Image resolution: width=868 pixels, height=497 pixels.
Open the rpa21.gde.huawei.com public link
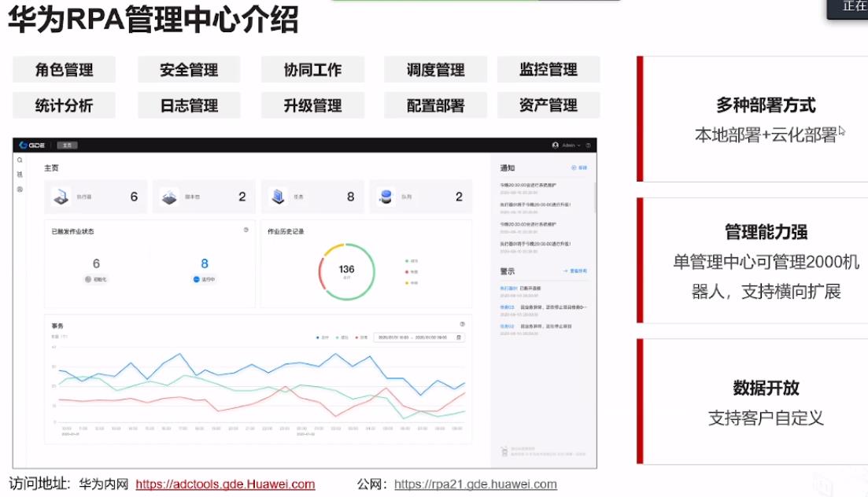475,484
